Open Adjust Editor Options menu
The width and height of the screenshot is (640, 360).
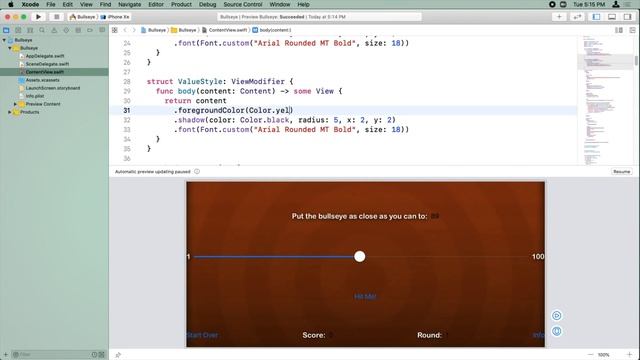click(x=619, y=30)
